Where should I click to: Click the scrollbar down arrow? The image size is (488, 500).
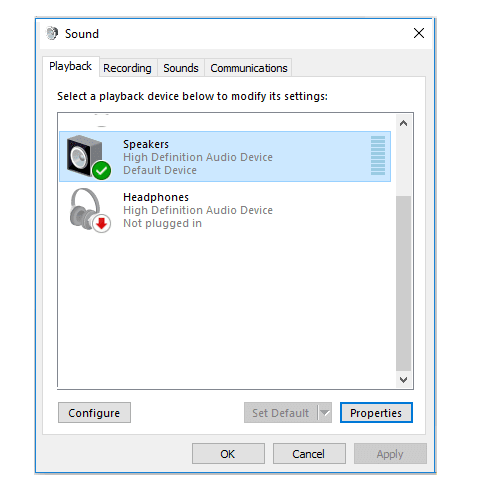tap(403, 380)
